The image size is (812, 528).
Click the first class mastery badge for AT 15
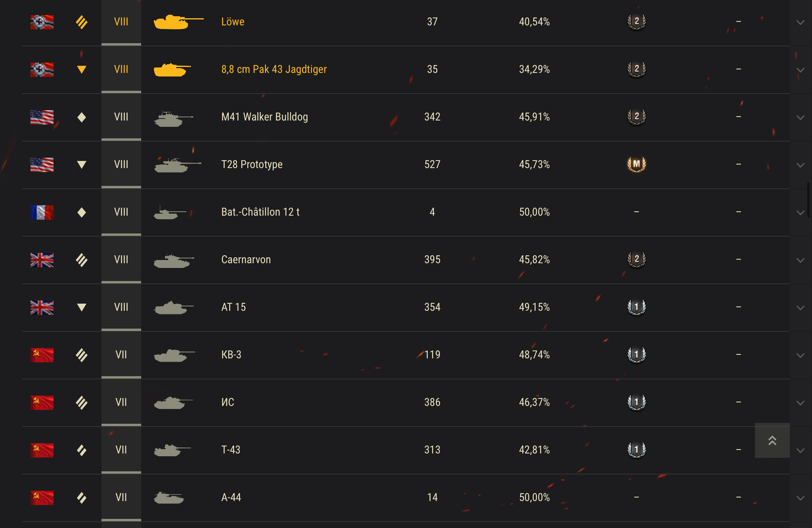click(x=636, y=307)
